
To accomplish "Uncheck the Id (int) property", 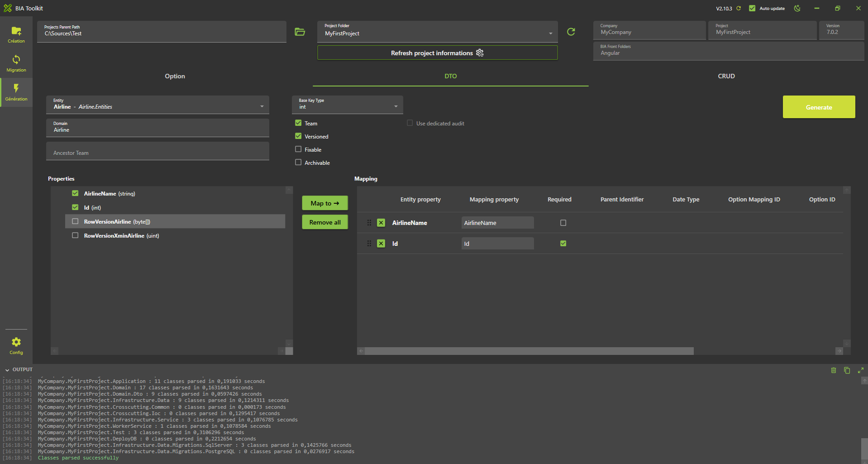I will pos(75,207).
